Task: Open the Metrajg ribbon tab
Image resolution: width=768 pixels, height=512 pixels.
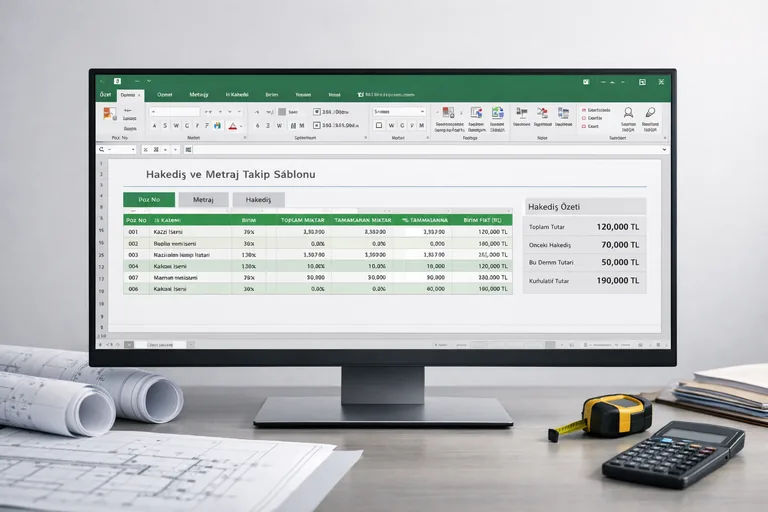Action: (x=199, y=95)
